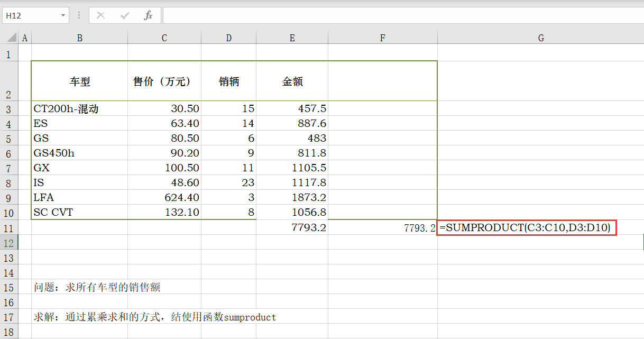Click the 售价（万元） header cell
This screenshot has height=339, width=644.
click(x=164, y=81)
